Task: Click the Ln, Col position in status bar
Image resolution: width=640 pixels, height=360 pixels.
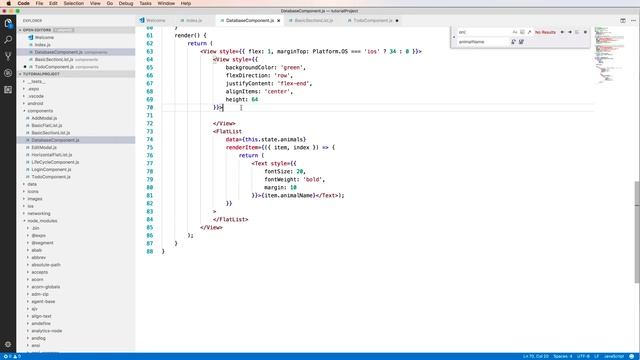Action: coord(536,356)
